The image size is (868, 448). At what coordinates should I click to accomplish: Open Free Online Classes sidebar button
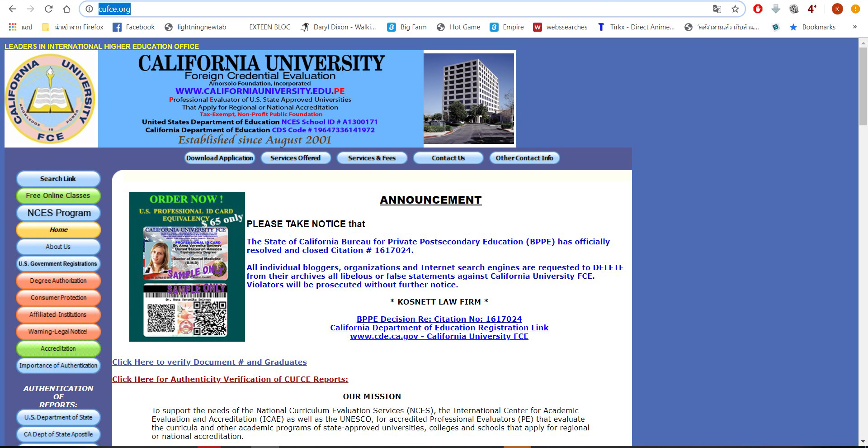point(58,196)
